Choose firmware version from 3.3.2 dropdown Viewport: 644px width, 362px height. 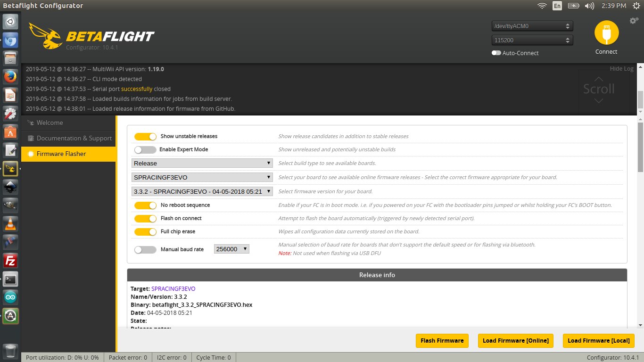click(x=202, y=191)
